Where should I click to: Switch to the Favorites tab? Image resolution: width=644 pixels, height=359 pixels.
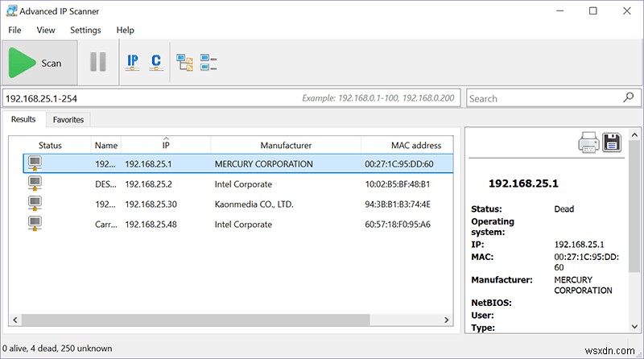pyautogui.click(x=68, y=119)
